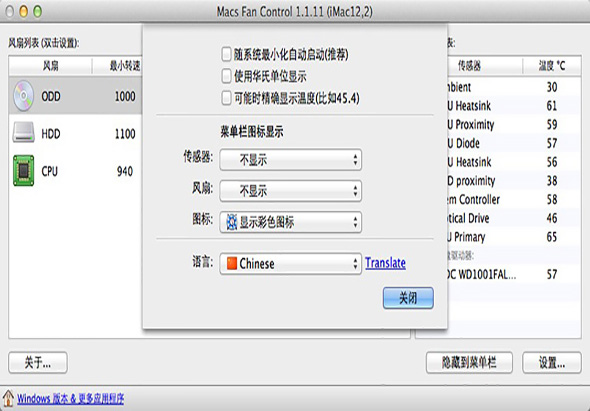This screenshot has width=590, height=411.
Task: Click the 设置... button
Action: pos(552,363)
